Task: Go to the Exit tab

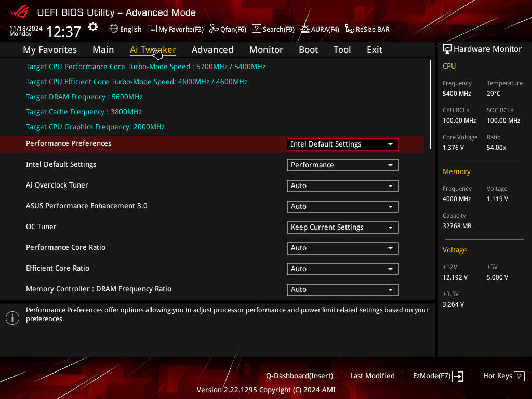Action: (x=375, y=50)
